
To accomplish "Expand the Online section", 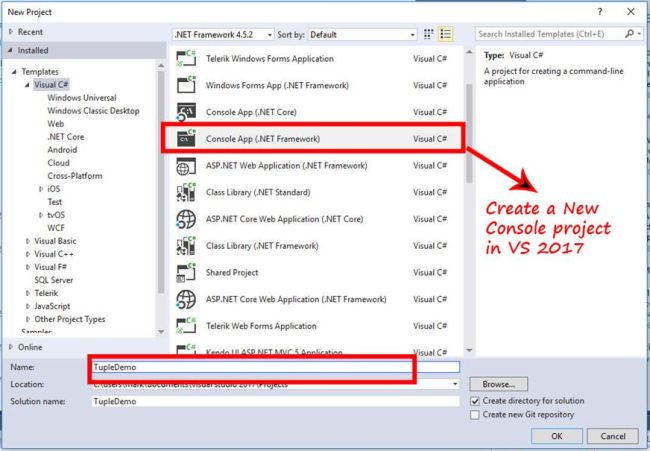I will point(11,347).
